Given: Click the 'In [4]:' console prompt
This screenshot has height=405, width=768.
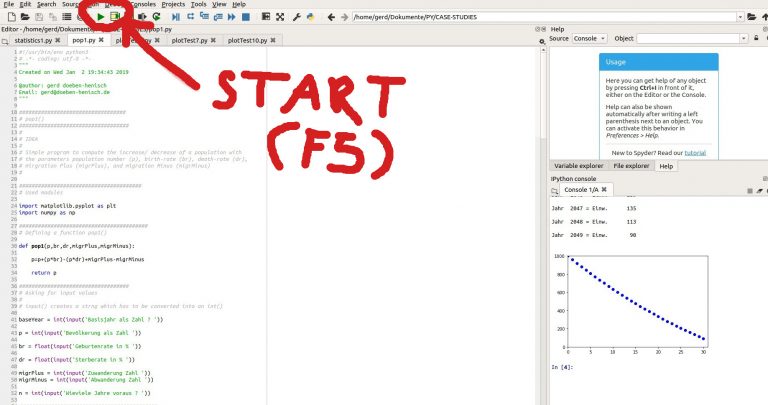Looking at the screenshot, I should coord(562,367).
